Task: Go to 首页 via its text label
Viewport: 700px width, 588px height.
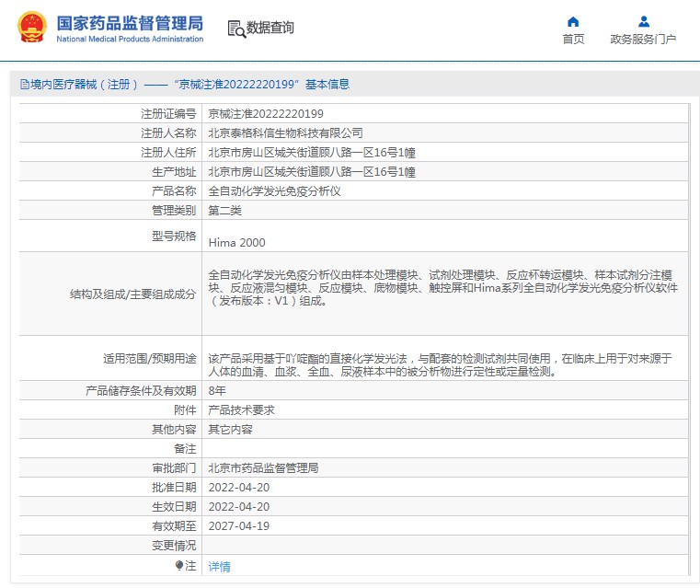Action: tap(573, 40)
